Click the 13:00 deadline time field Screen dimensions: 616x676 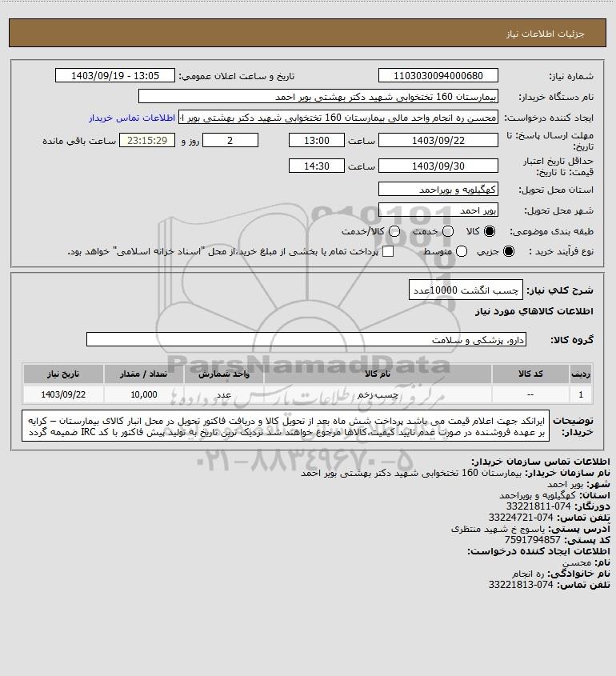point(317,140)
